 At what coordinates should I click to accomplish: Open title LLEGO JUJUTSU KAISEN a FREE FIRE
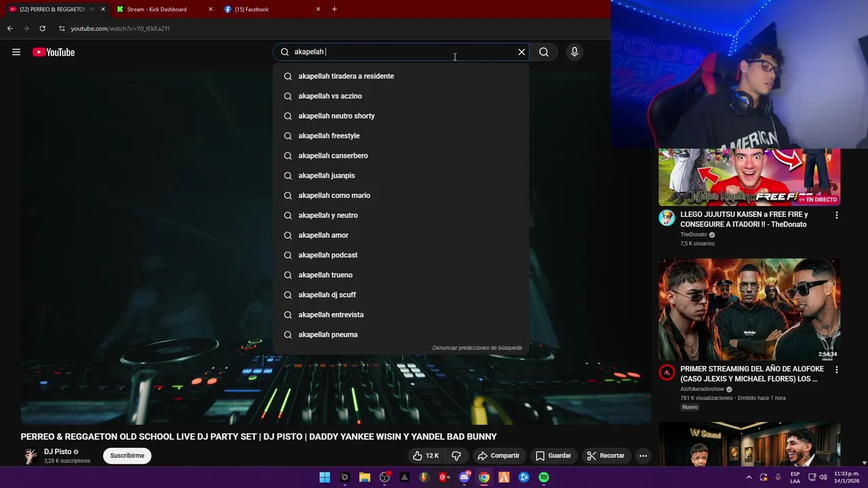click(744, 219)
